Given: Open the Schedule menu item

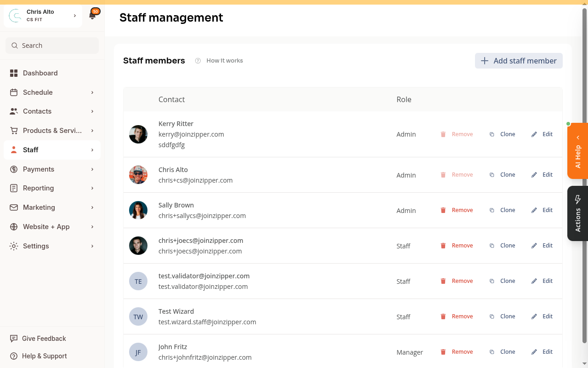Looking at the screenshot, I should tap(52, 92).
